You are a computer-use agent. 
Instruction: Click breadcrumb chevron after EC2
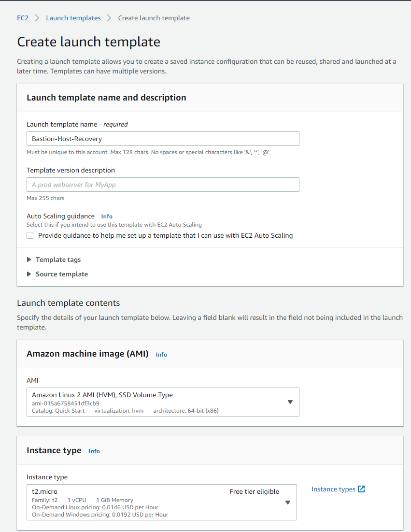(x=37, y=18)
